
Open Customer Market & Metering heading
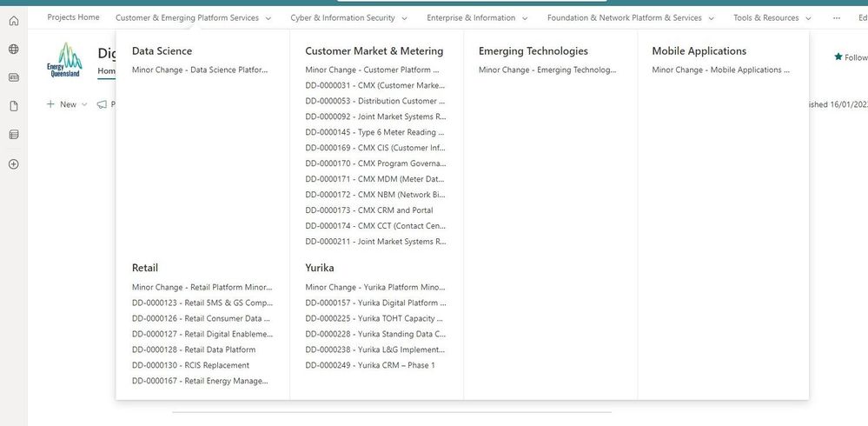[374, 51]
